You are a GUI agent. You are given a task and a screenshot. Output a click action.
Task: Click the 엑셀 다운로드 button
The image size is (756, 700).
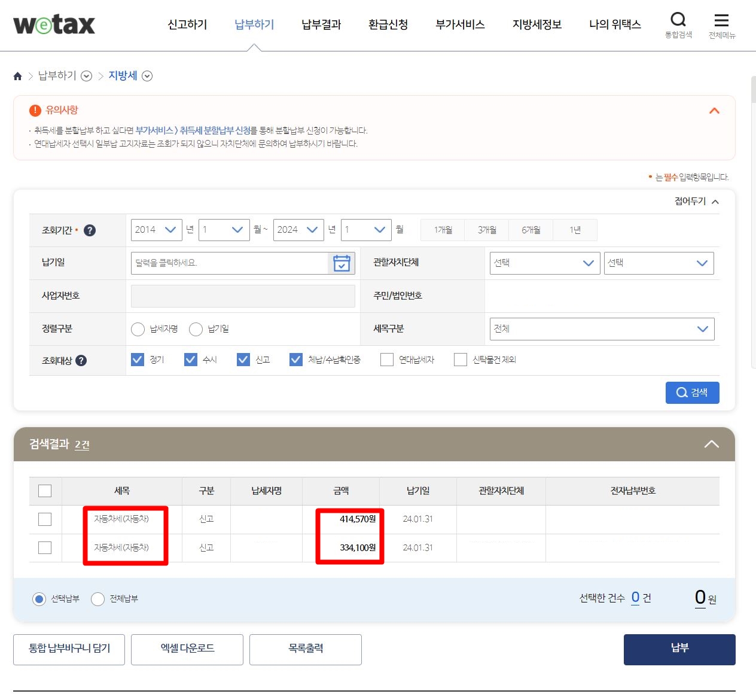[187, 649]
